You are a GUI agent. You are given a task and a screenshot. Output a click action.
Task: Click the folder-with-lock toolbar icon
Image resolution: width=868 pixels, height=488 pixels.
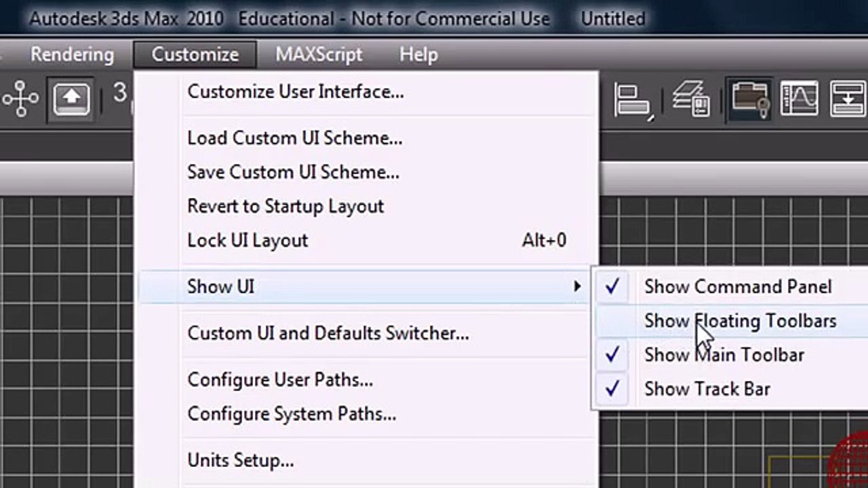pyautogui.click(x=749, y=100)
